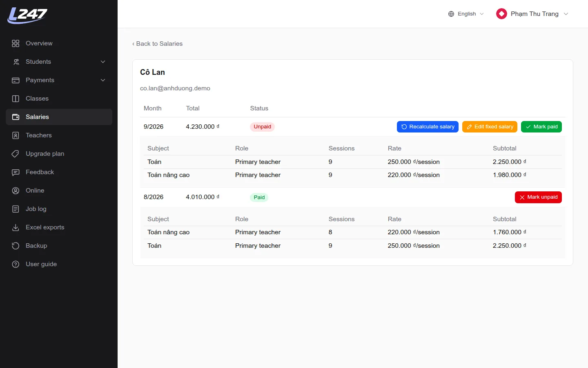
Task: Open Job log in the sidebar
Action: click(59, 209)
